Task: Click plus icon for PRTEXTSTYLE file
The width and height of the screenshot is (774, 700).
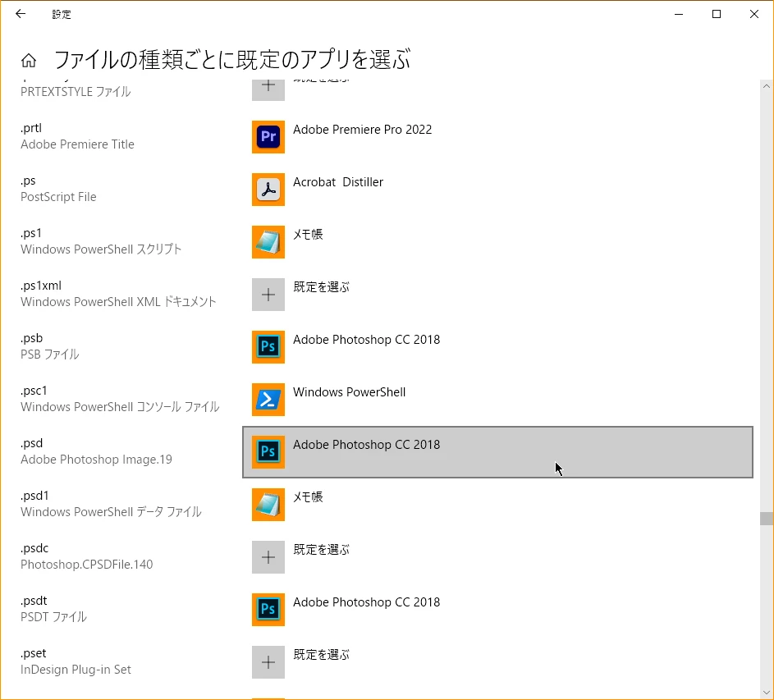Action: [x=268, y=90]
